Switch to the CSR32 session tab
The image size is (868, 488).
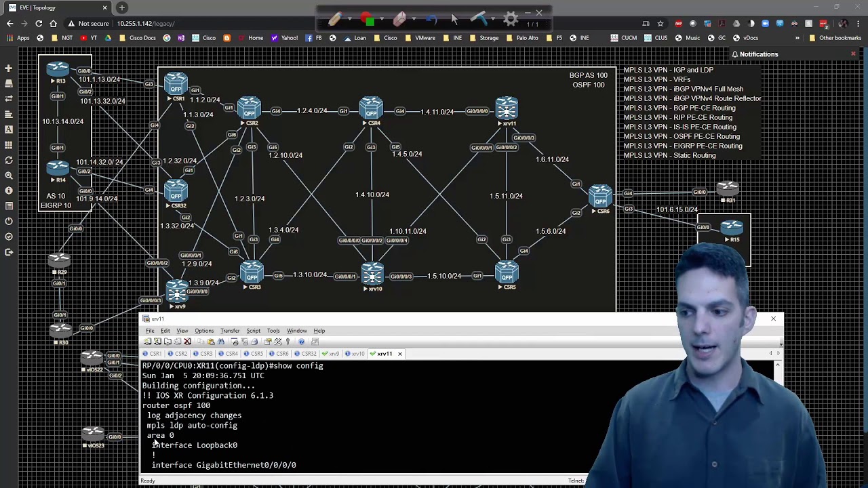point(305,354)
